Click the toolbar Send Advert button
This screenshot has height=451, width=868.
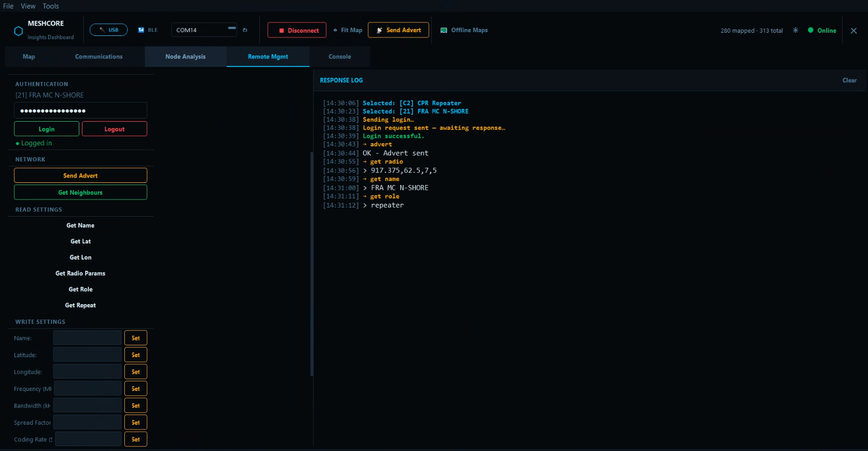click(x=398, y=30)
